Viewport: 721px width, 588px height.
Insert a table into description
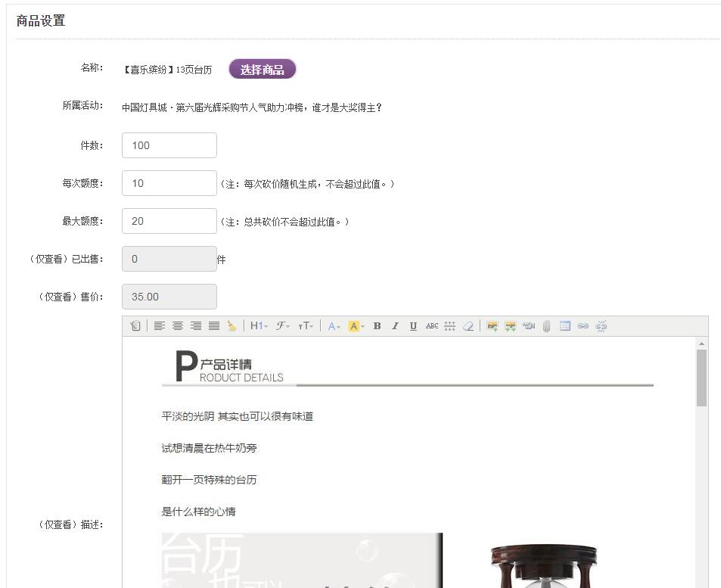coord(565,326)
